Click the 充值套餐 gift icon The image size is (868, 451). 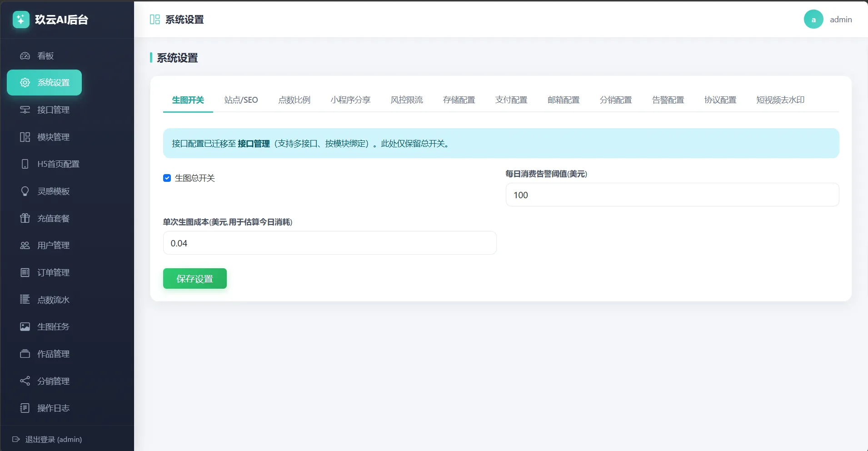point(25,218)
